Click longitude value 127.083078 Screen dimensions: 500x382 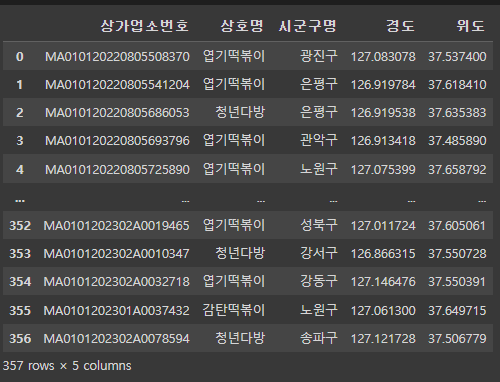tap(383, 56)
